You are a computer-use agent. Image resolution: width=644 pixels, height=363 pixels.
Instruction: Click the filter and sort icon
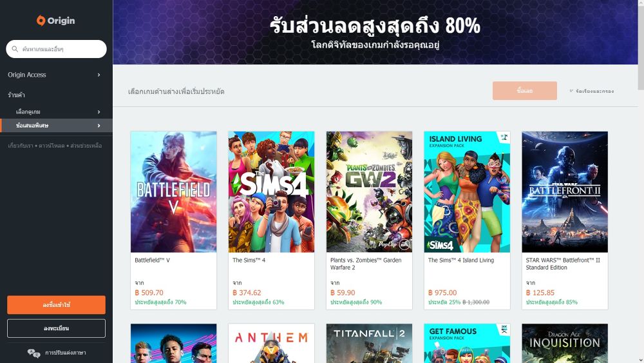click(571, 91)
